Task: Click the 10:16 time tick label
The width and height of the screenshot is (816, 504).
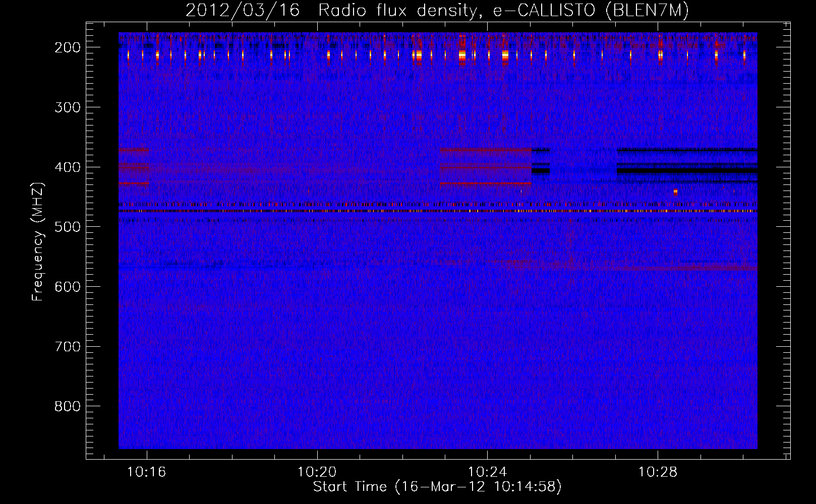Action: coord(147,472)
